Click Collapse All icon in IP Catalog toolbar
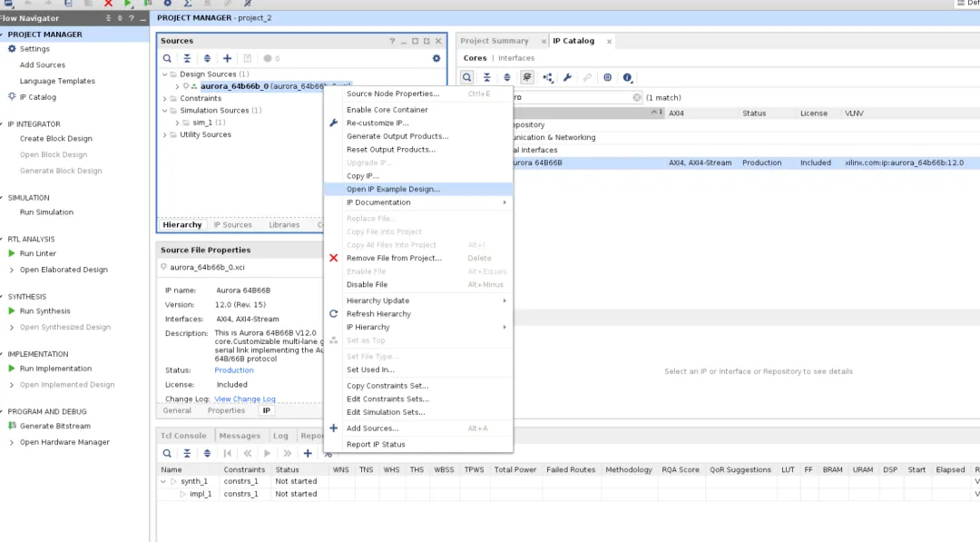The image size is (980, 542). pos(487,78)
